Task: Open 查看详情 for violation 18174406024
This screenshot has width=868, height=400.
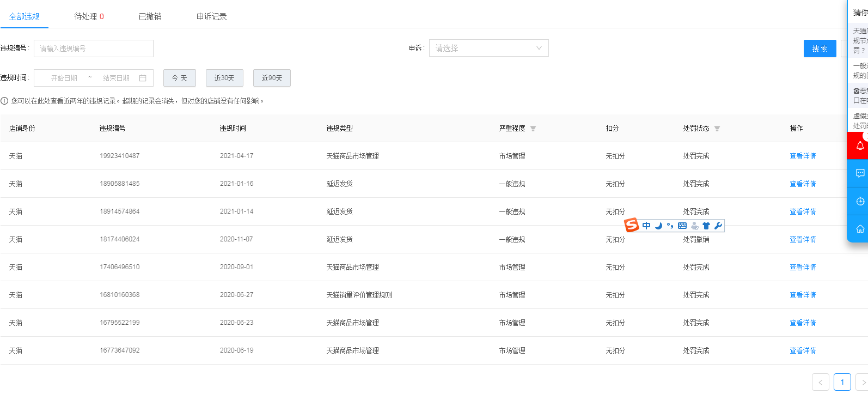Action: (x=803, y=239)
